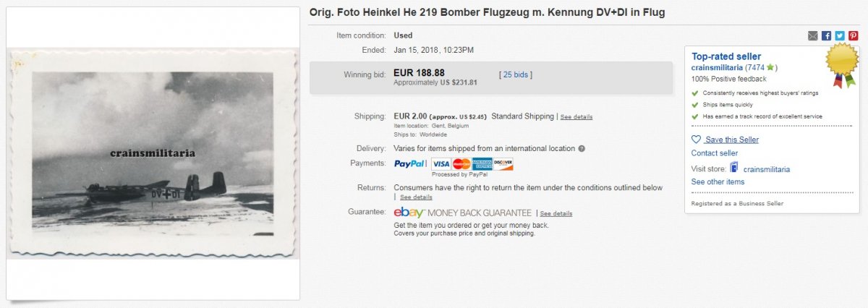The image size is (868, 308).
Task: Open Guarantee 'See details' link
Action: (556, 213)
